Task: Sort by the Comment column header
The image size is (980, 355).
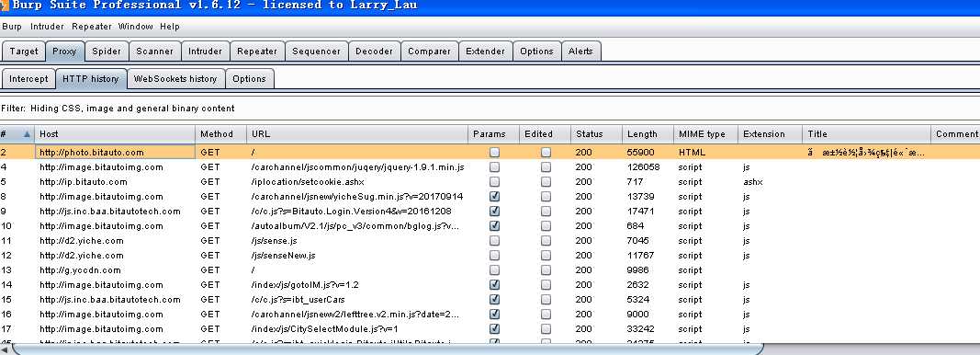Action: (x=955, y=134)
